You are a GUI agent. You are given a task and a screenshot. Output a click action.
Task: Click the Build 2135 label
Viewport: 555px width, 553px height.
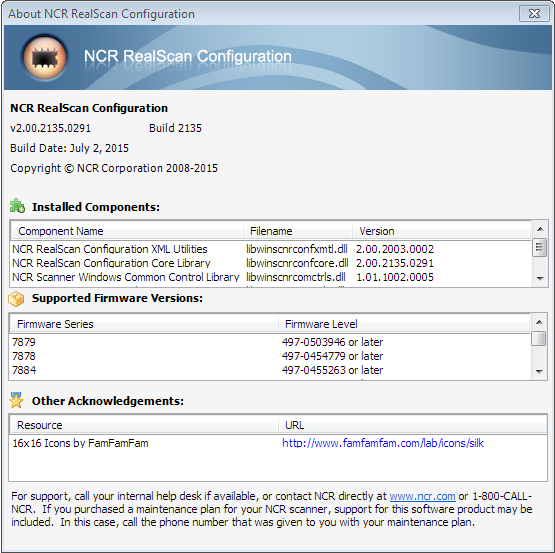(x=175, y=128)
